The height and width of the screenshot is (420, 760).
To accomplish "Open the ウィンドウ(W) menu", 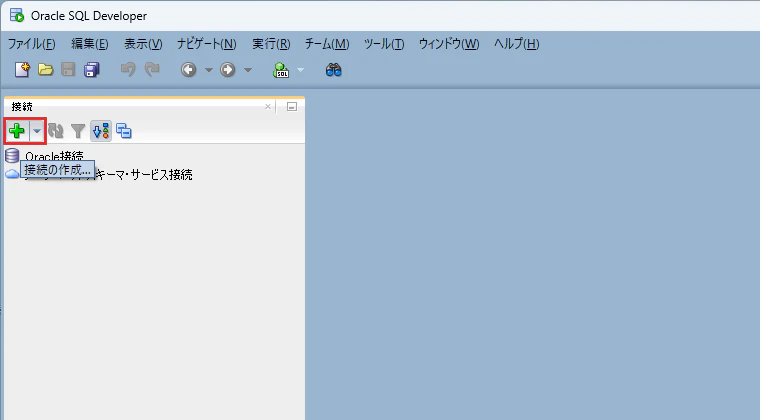I will (x=449, y=44).
